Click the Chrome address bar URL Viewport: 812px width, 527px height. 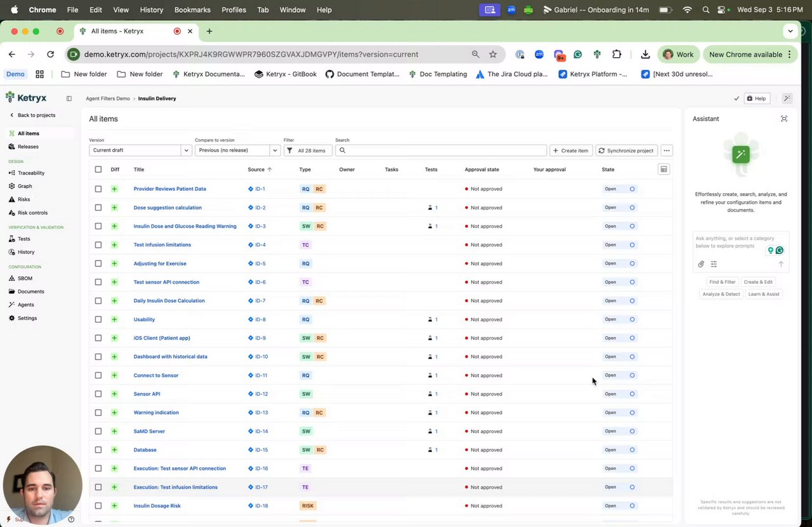(251, 55)
